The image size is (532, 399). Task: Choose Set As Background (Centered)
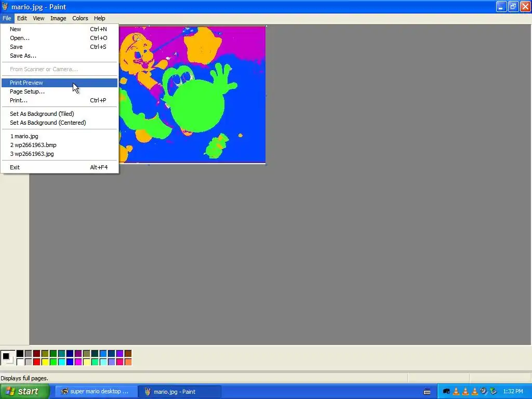pos(59,123)
